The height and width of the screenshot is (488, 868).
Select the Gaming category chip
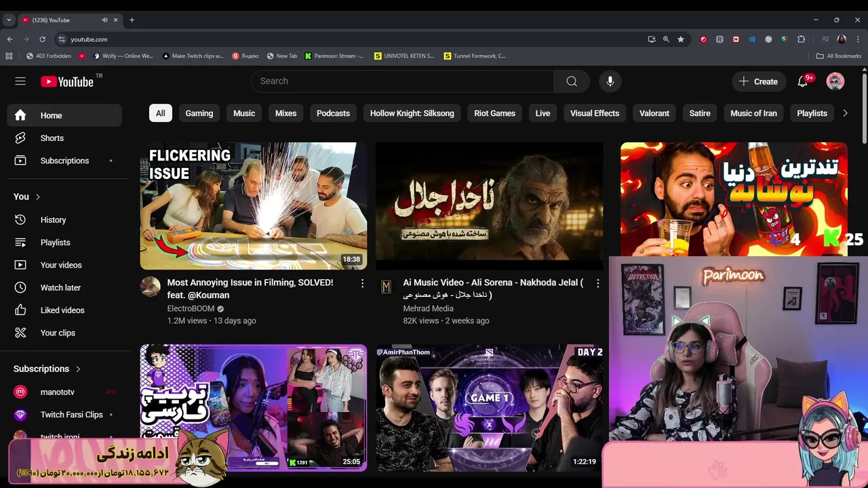(x=199, y=113)
